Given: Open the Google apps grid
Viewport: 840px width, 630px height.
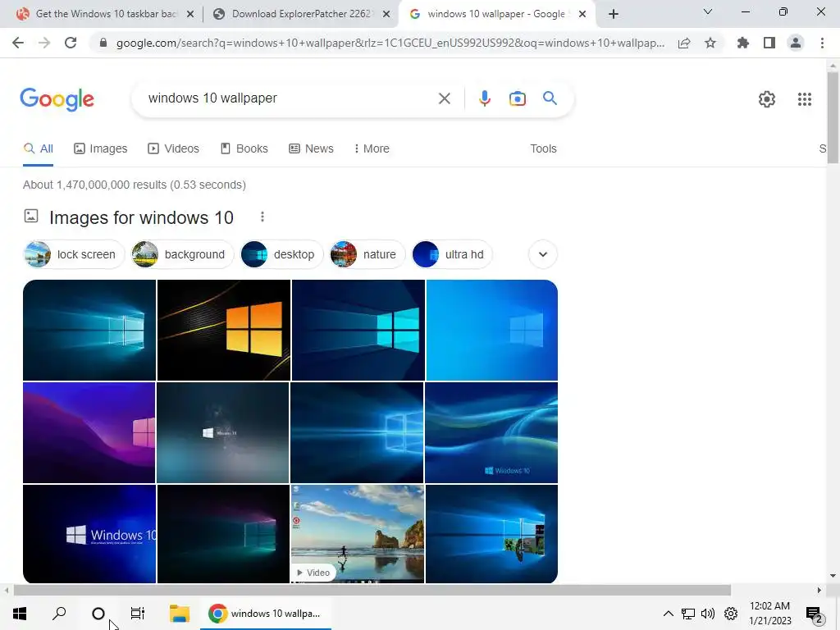Looking at the screenshot, I should coord(804,99).
